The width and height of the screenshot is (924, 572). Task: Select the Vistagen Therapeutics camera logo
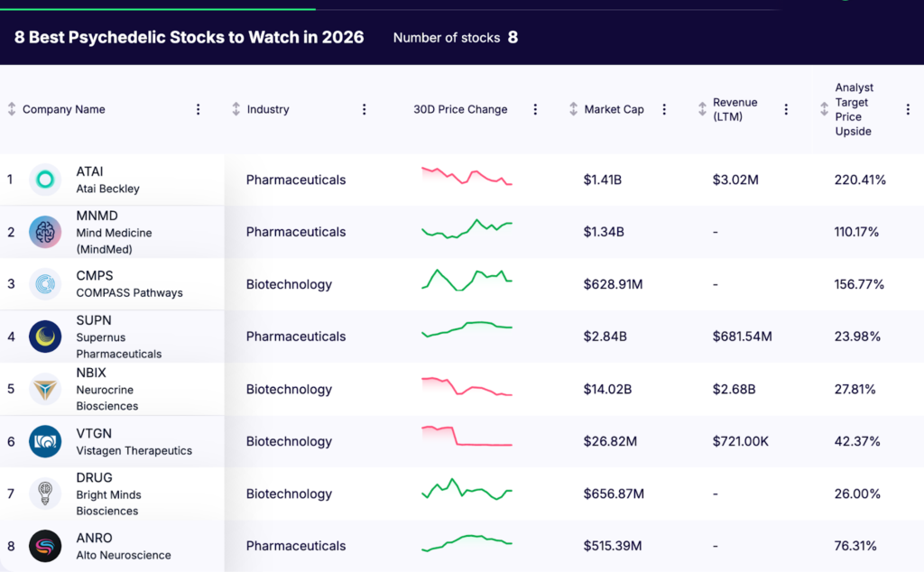[x=43, y=441]
